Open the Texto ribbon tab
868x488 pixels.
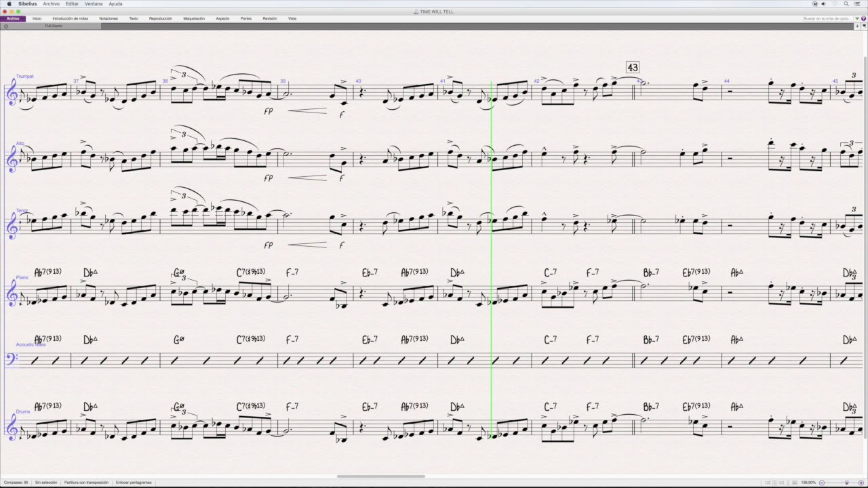(x=134, y=18)
